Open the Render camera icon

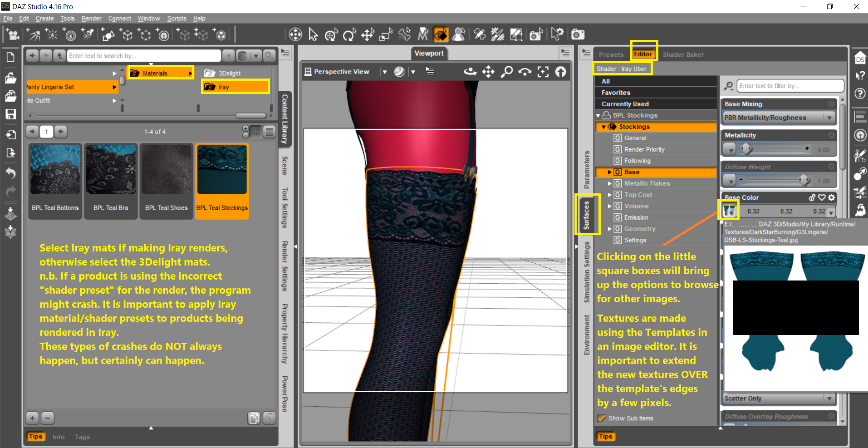pos(578,34)
